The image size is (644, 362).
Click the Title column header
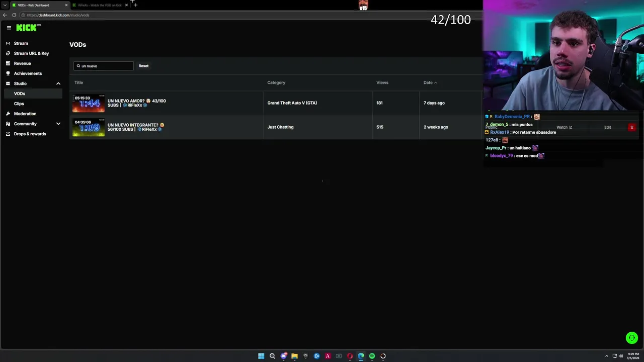point(78,82)
